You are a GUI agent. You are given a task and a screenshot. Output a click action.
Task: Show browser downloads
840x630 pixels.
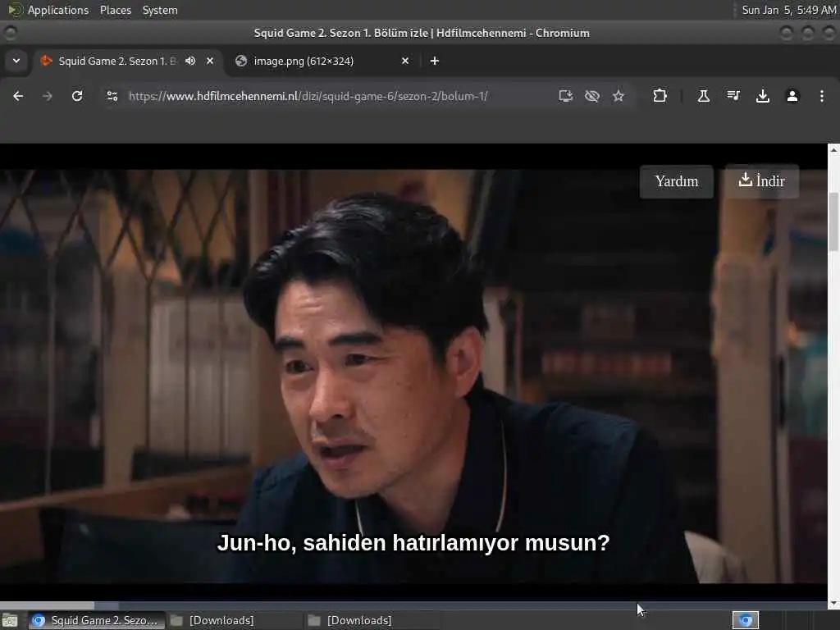[762, 96]
